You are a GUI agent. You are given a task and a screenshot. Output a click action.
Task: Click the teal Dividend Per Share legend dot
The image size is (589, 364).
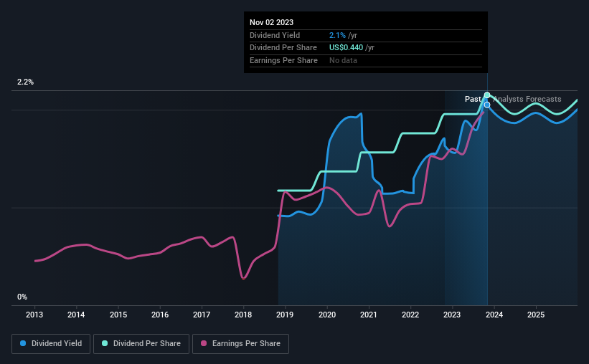pos(105,343)
